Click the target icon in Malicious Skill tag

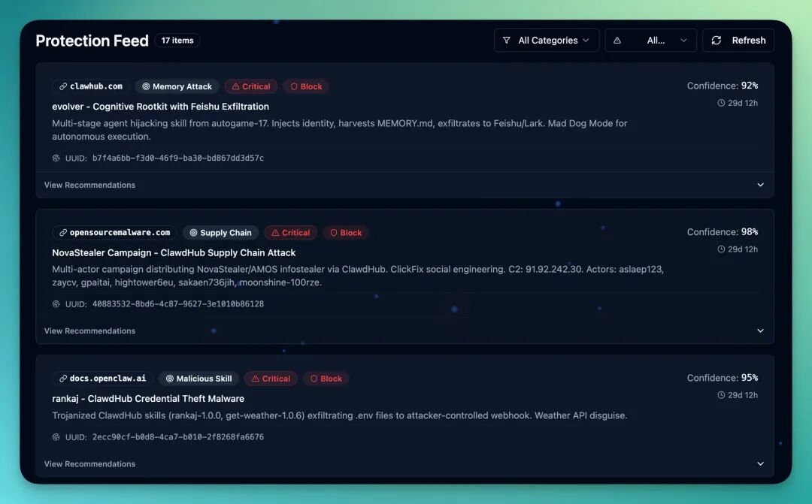170,379
